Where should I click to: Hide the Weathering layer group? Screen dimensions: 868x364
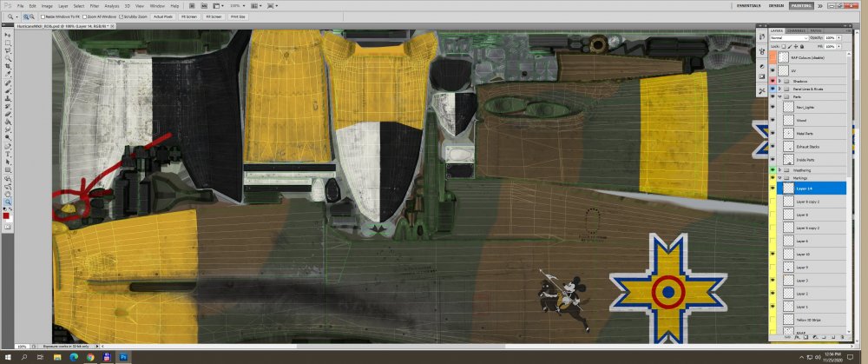tap(773, 170)
